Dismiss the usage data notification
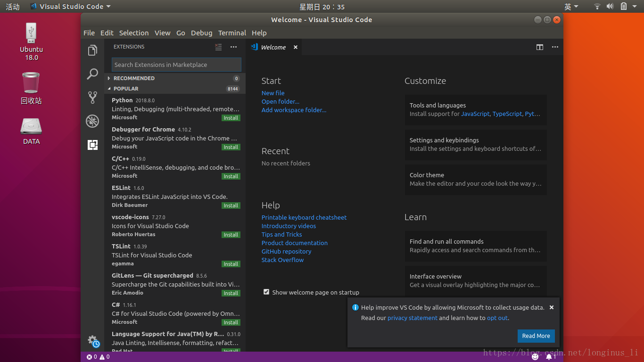This screenshot has height=362, width=644. click(552, 307)
